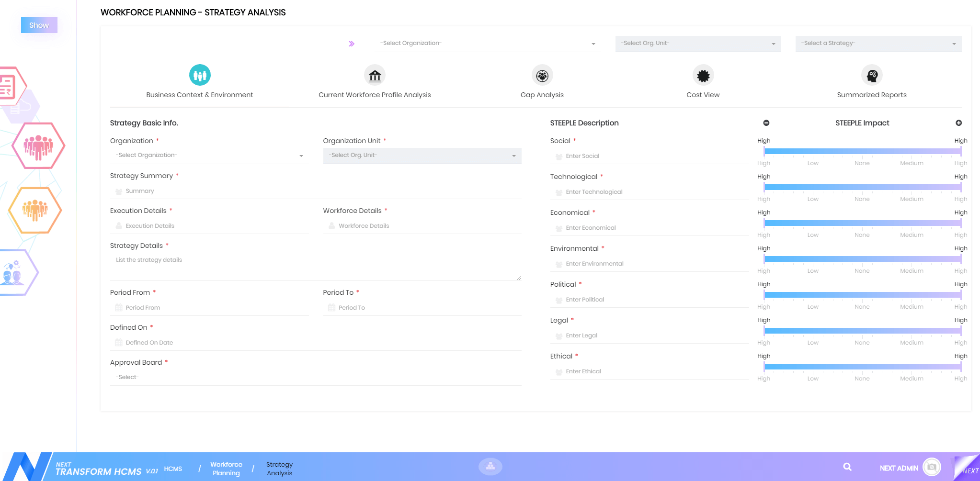Open the HCMS breadcrumb item
This screenshot has width=980, height=481.
coord(173,469)
